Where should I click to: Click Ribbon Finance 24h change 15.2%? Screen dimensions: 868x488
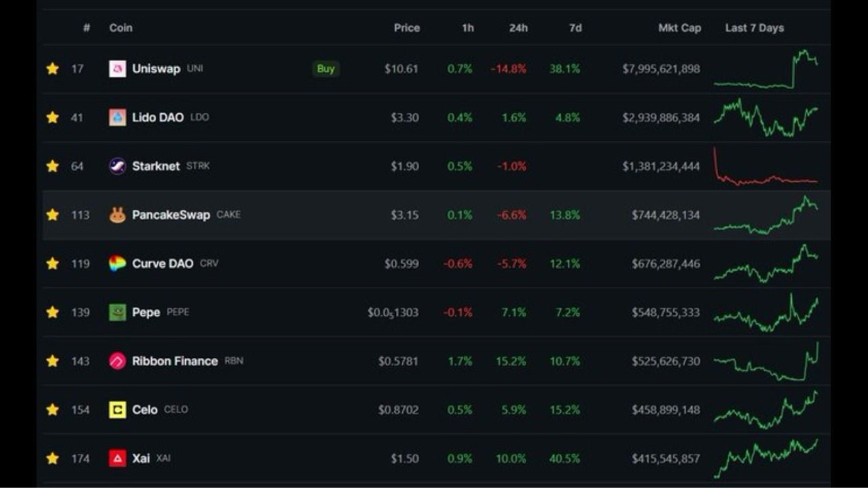pyautogui.click(x=511, y=361)
